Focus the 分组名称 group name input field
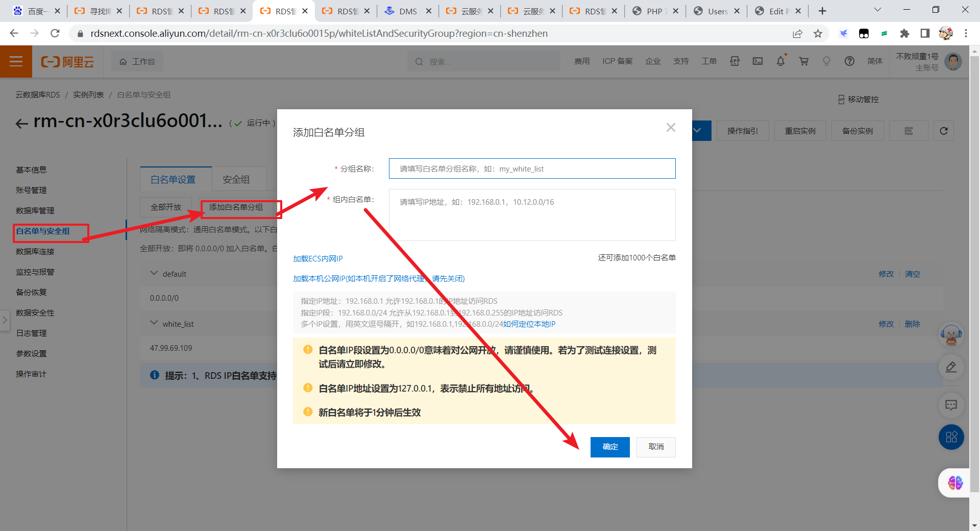 click(532, 168)
